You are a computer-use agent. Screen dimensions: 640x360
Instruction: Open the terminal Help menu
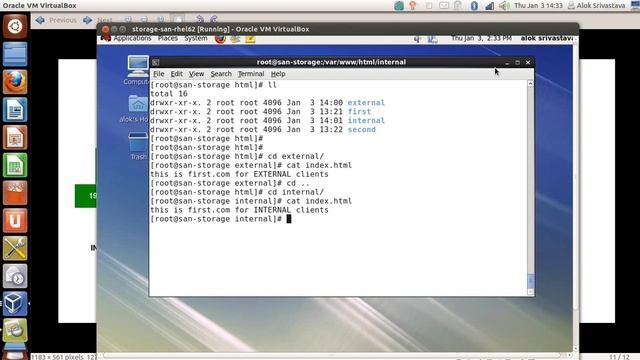(278, 74)
